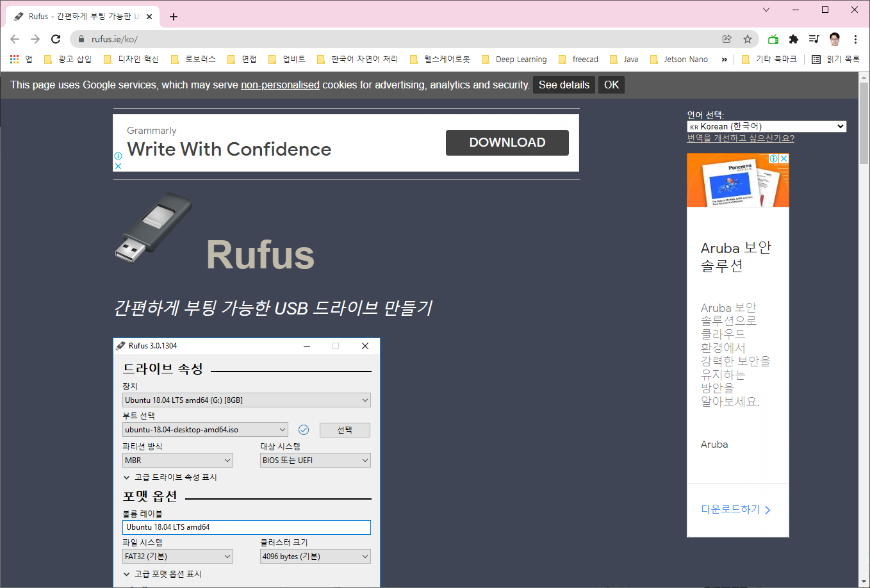
Task: Open the Deep Learning bookmark folder
Action: pos(514,59)
